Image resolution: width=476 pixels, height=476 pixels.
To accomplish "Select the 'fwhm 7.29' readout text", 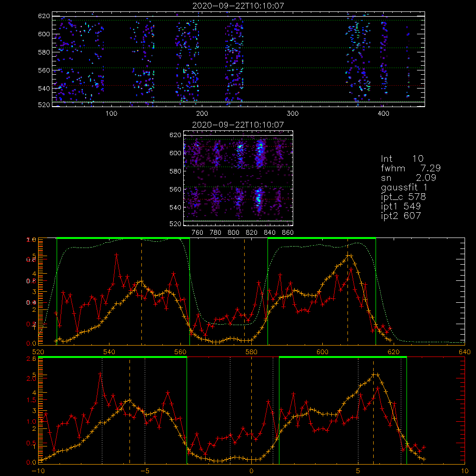I will [411, 168].
